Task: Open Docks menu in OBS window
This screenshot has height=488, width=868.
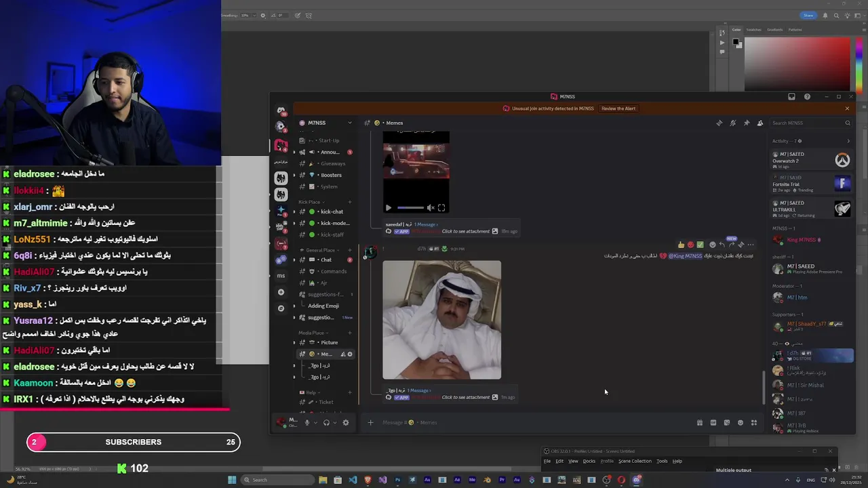Action: coord(589,461)
